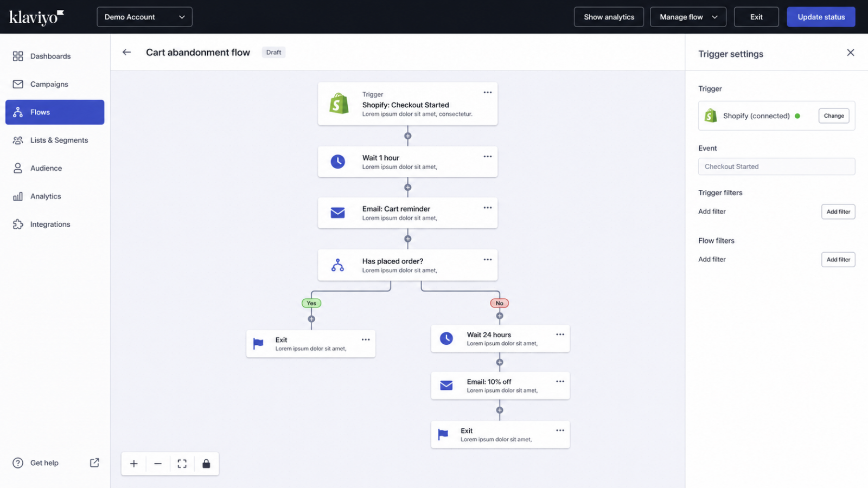
Task: Add a trigger filter
Action: point(838,211)
